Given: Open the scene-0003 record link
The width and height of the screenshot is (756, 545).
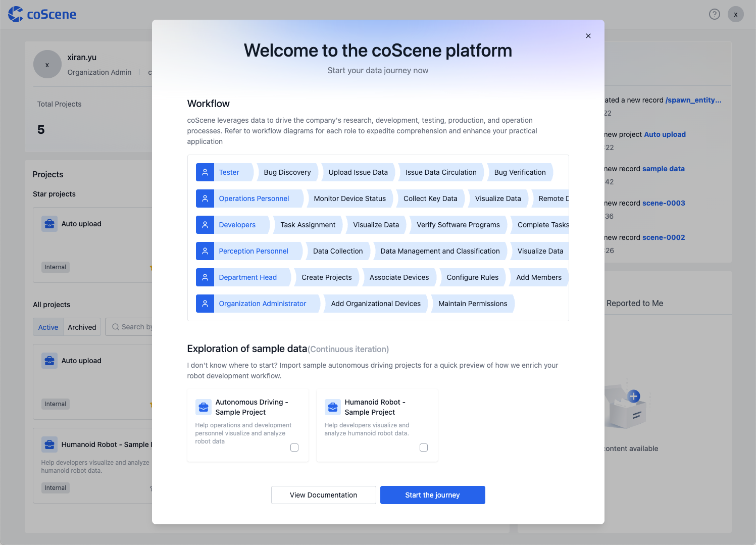Looking at the screenshot, I should [x=664, y=203].
